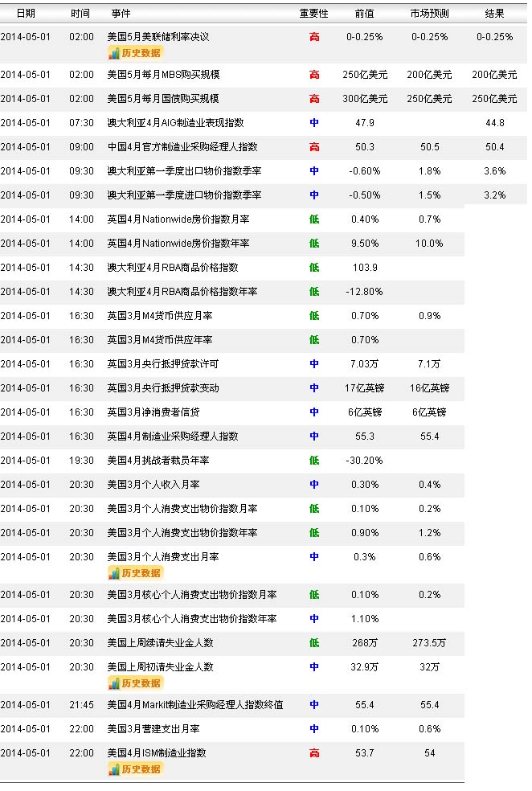532x791 pixels.
Task: Select event 美国3月核心个人消费支出物价指数年率
Action: [192, 619]
